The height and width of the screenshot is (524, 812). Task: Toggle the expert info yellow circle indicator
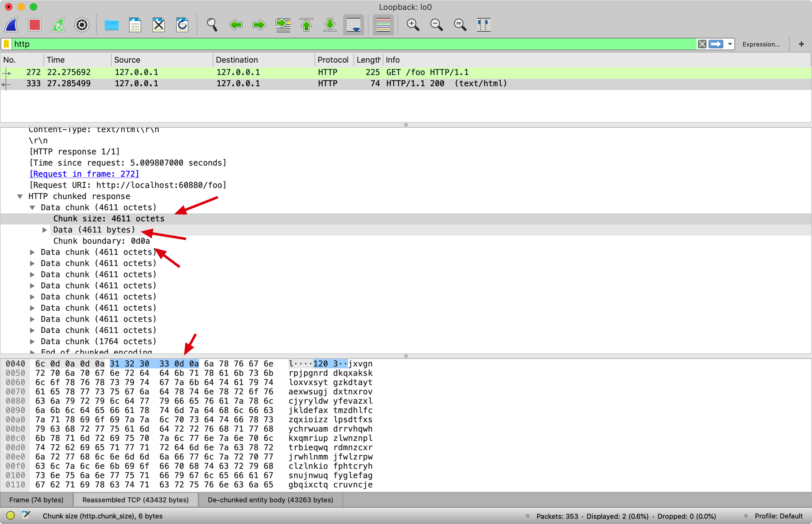click(11, 516)
